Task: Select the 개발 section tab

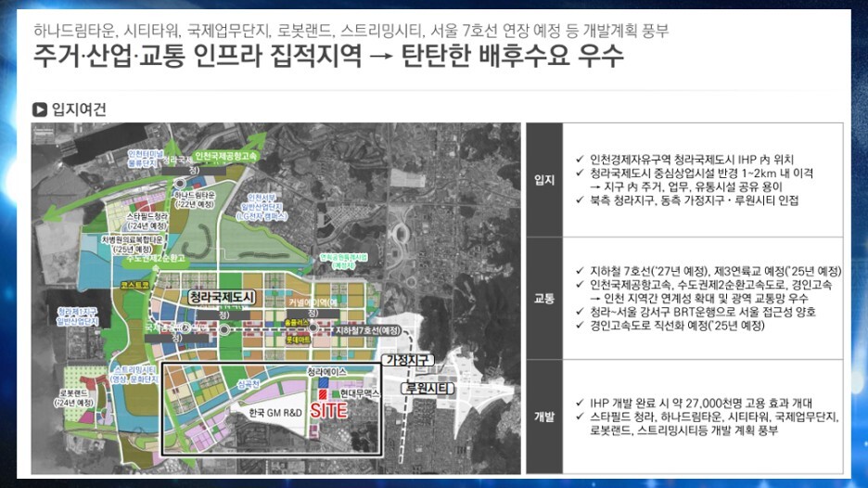Action: pyautogui.click(x=544, y=417)
